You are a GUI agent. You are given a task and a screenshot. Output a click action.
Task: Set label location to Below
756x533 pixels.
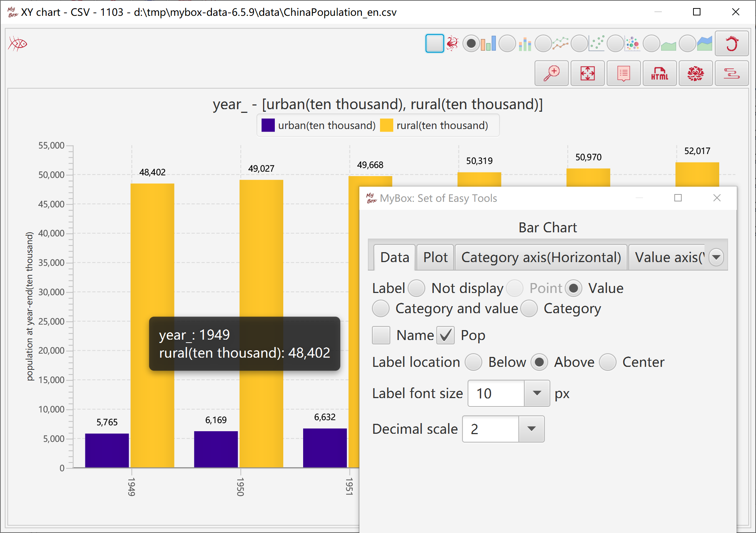point(473,362)
